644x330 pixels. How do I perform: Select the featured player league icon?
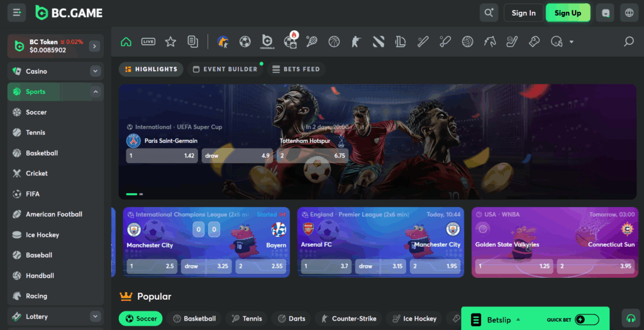click(223, 42)
